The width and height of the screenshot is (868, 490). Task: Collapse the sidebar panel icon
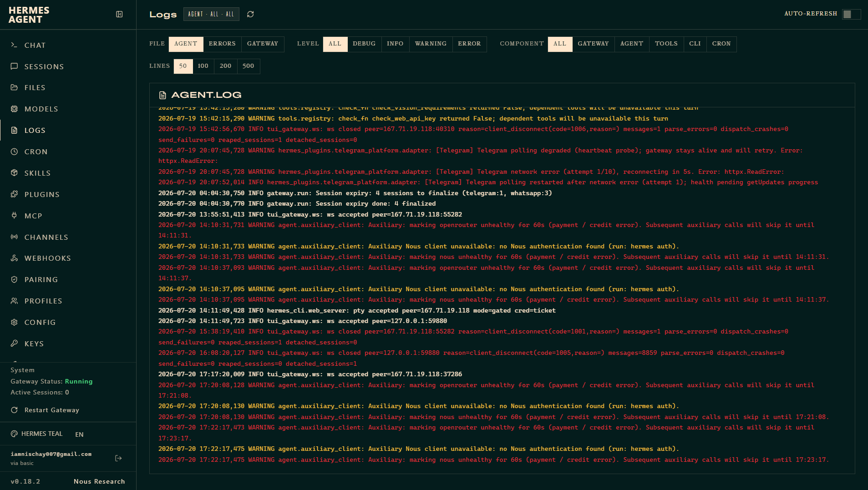click(119, 15)
